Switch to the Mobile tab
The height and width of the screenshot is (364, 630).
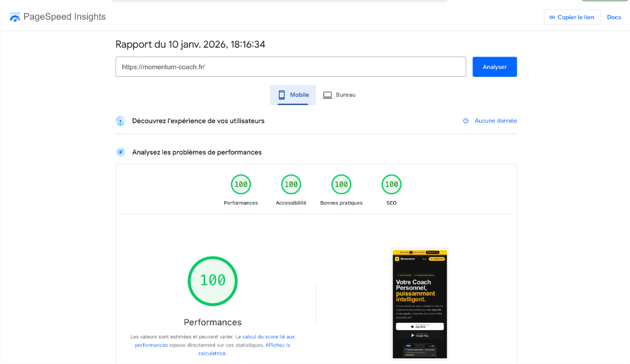tap(293, 95)
